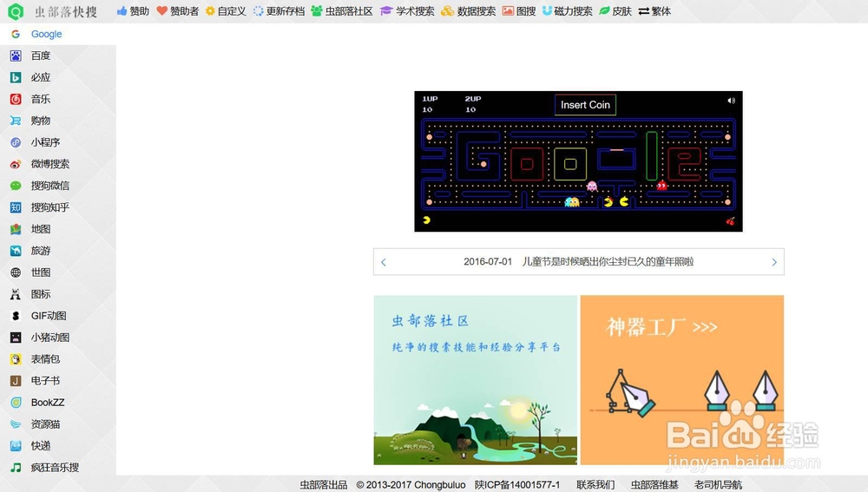Mute the Pac-Man game sound
Image resolution: width=868 pixels, height=492 pixels.
click(731, 100)
